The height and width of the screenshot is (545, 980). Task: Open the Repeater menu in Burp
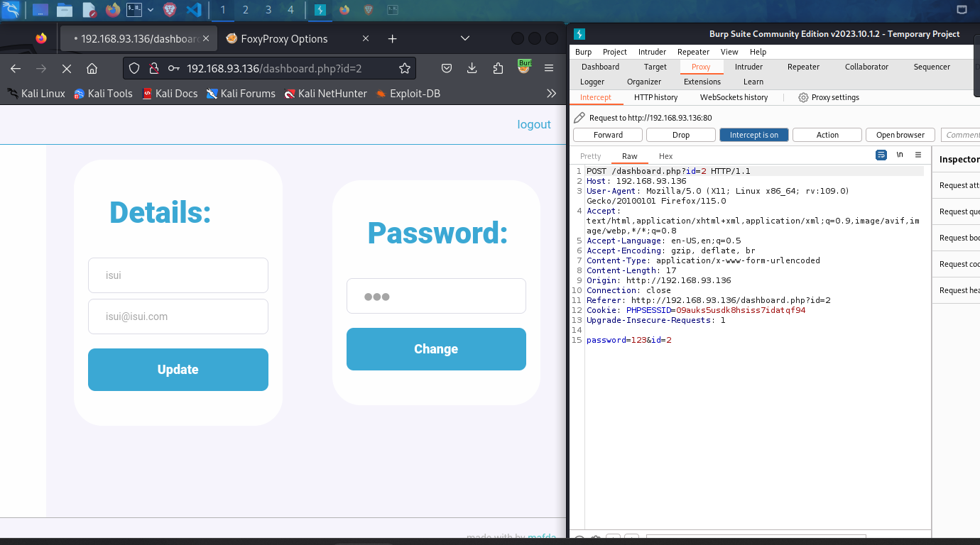(x=693, y=52)
